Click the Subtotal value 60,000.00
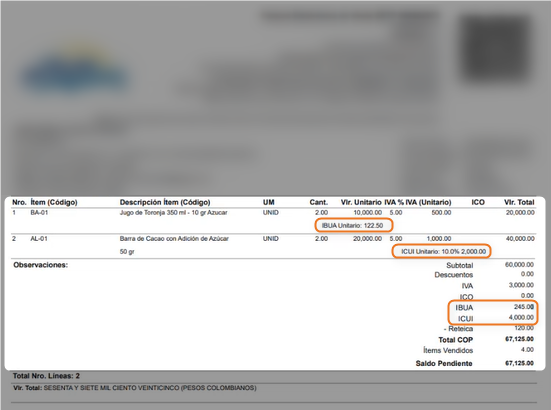The height and width of the screenshot is (410, 551). click(519, 265)
